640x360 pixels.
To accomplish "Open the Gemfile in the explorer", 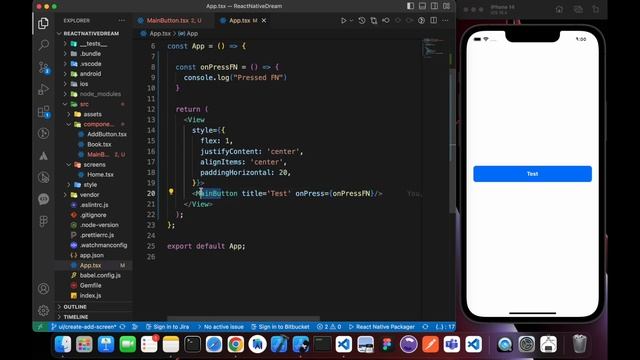I will (90, 286).
